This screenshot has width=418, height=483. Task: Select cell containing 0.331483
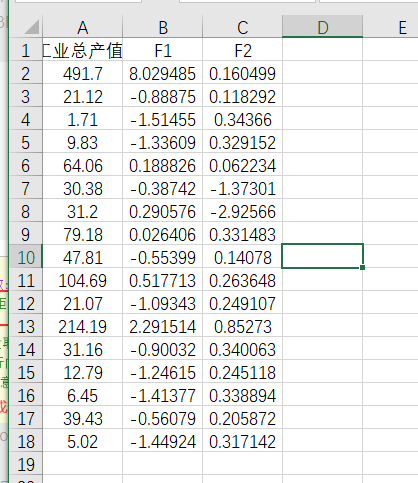click(243, 234)
